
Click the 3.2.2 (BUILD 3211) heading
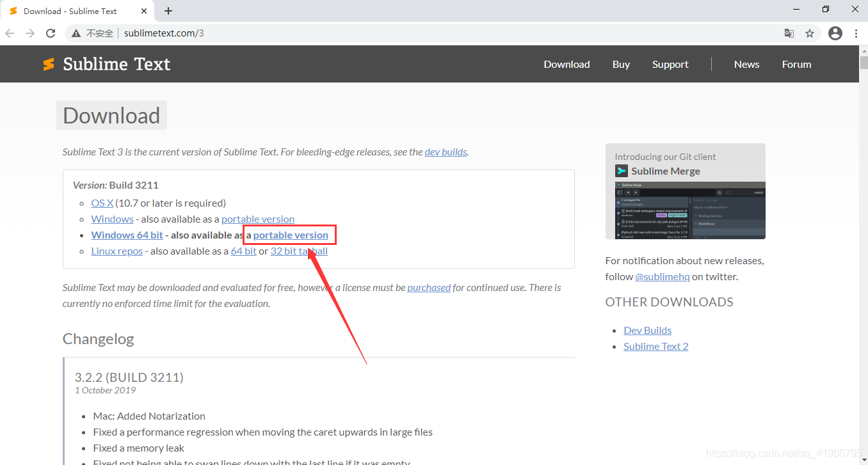(x=129, y=377)
